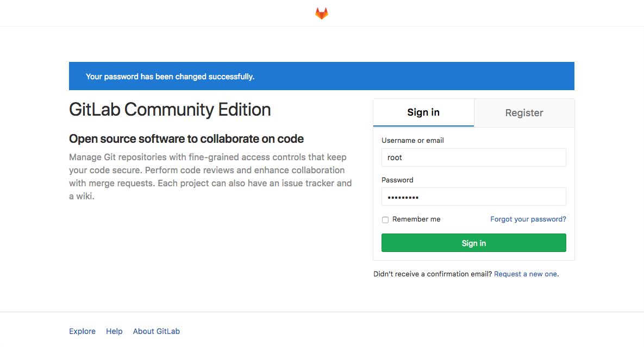Open the Explore page

82,331
